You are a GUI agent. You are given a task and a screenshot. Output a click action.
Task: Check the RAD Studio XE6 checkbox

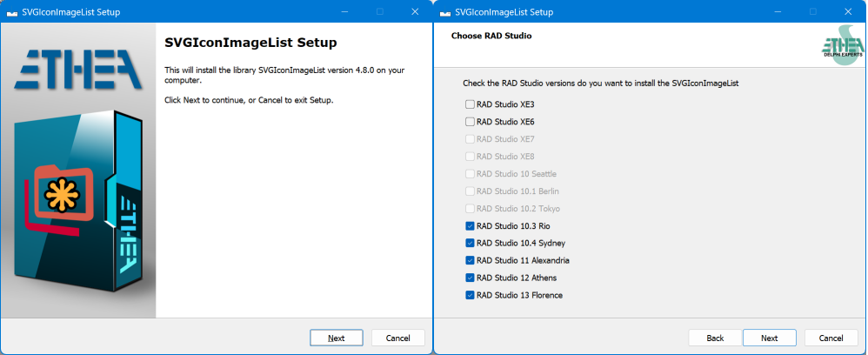tap(470, 121)
